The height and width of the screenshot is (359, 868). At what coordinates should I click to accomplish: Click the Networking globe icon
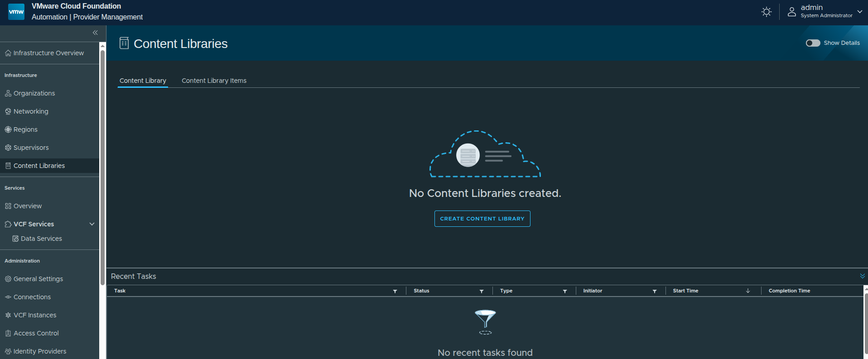tap(8, 111)
